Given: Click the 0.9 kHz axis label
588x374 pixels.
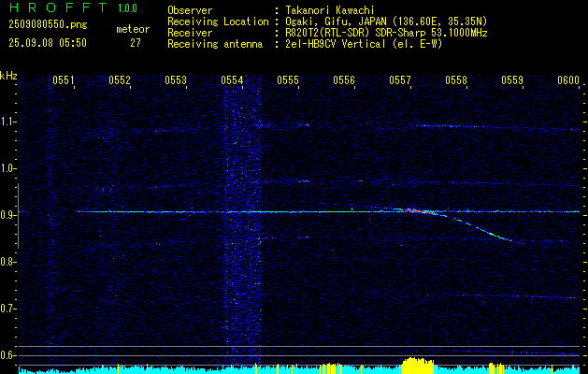Looking at the screenshot, I should [7, 215].
